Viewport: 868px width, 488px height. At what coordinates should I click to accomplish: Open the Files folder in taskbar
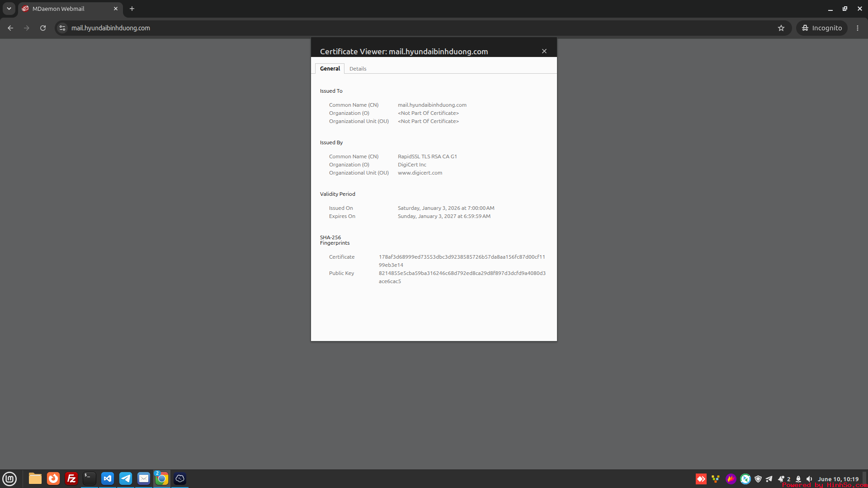click(x=35, y=479)
